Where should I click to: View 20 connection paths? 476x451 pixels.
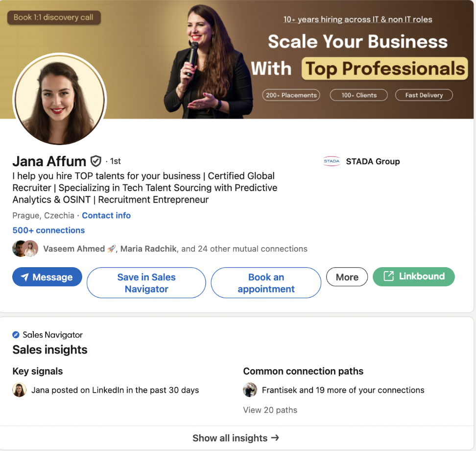270,410
